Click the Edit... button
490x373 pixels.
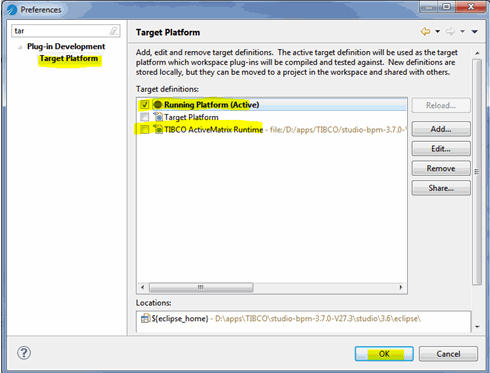[441, 149]
